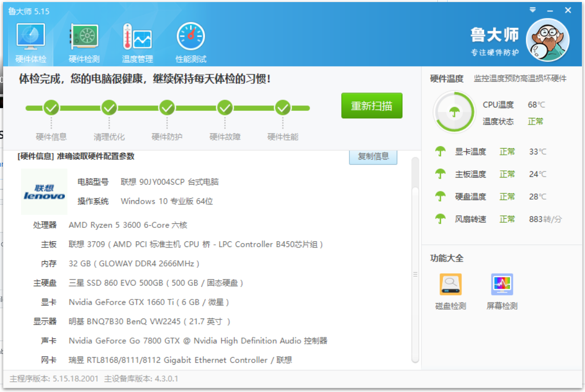
Task: Switch to the 硬件检测 tab
Action: click(x=84, y=43)
